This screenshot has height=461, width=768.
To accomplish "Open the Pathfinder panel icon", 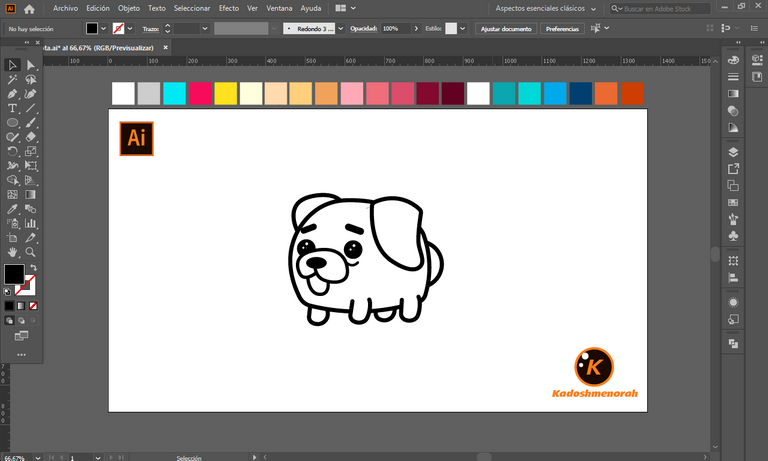I will (x=733, y=343).
